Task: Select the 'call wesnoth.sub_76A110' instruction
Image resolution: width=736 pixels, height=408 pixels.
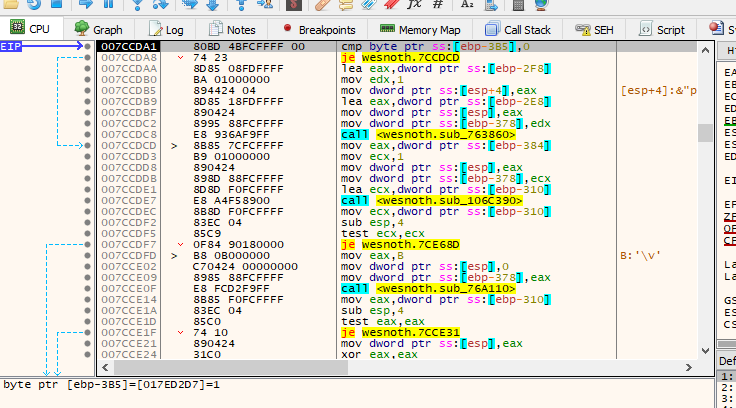Action: click(x=428, y=288)
